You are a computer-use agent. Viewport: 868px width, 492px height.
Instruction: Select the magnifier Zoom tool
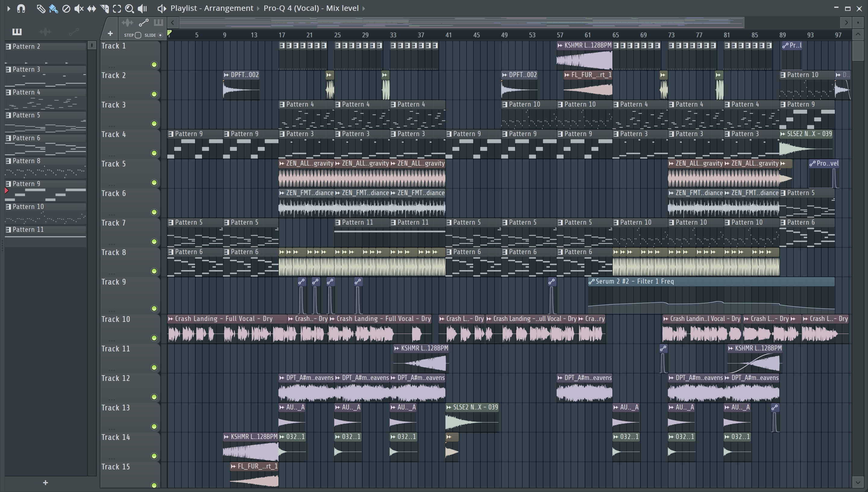130,8
